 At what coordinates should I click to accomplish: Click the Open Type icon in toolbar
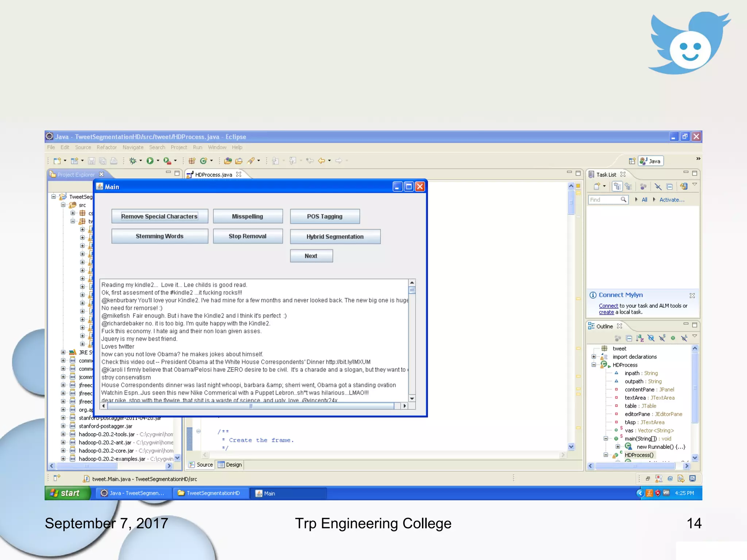tap(228, 161)
